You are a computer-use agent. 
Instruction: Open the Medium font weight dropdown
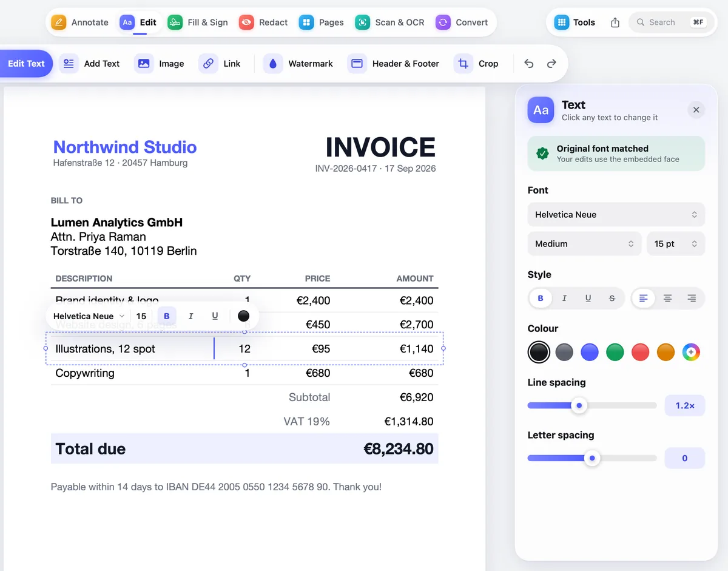[585, 244]
